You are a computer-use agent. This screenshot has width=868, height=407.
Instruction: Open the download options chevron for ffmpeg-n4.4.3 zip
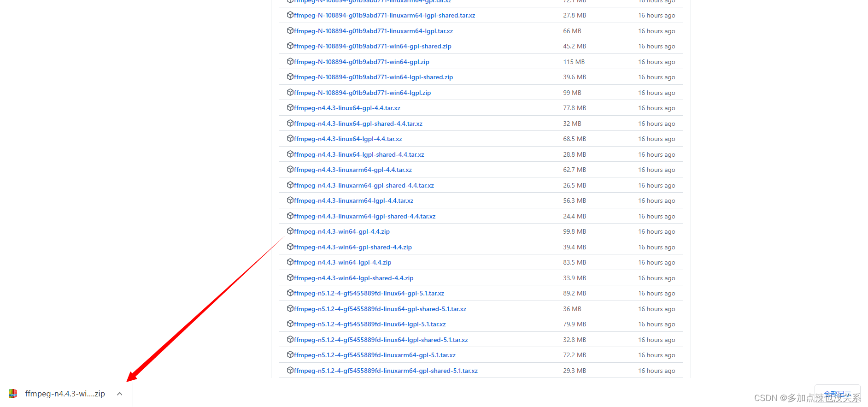120,394
